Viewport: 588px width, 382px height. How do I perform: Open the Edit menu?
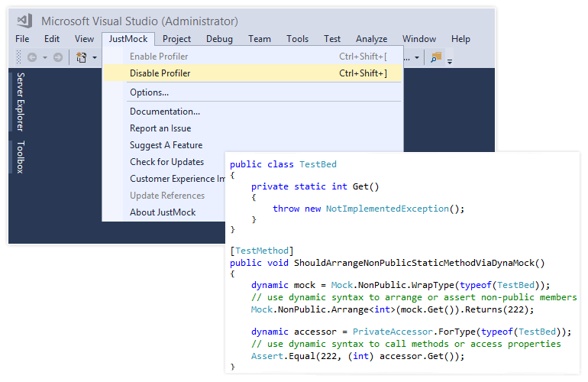(52, 39)
